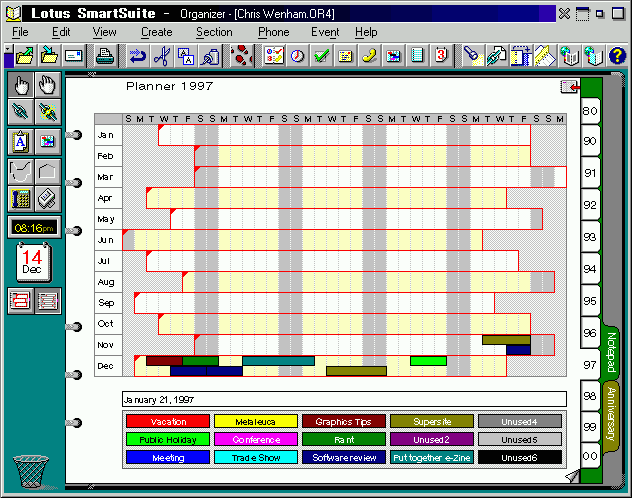Click the green checkmark task icon
This screenshot has height=498, width=632.
(321, 55)
